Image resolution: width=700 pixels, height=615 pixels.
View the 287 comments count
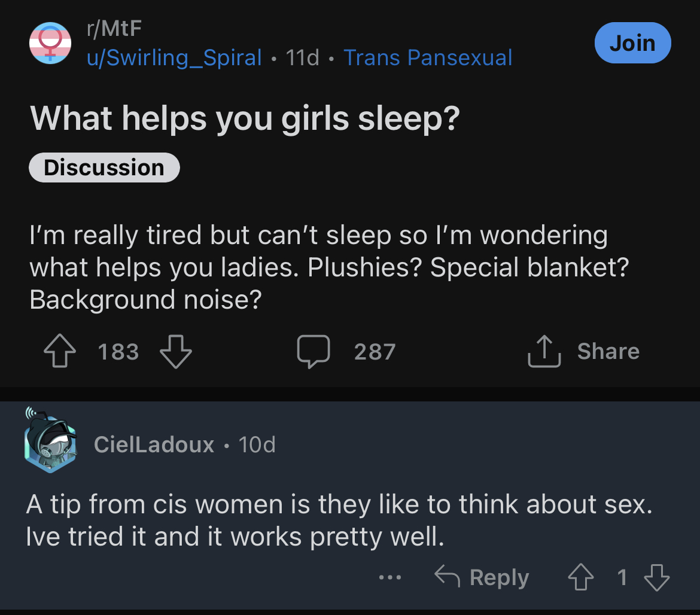tap(375, 352)
